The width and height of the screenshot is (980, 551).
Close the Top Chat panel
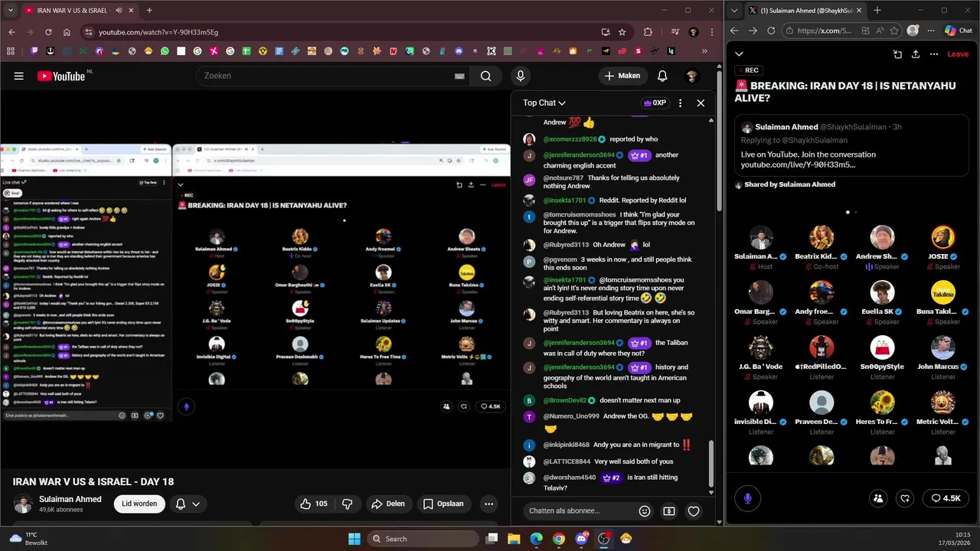[701, 103]
